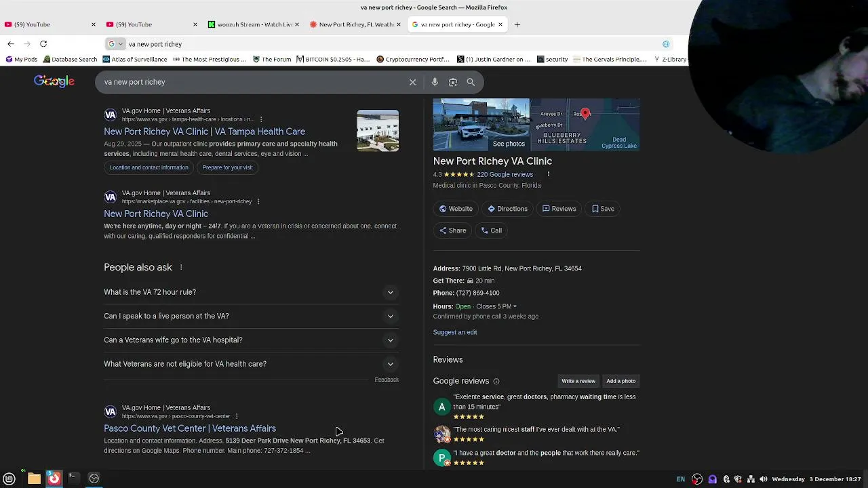Show info icon beside Google reviews heading

496,382
